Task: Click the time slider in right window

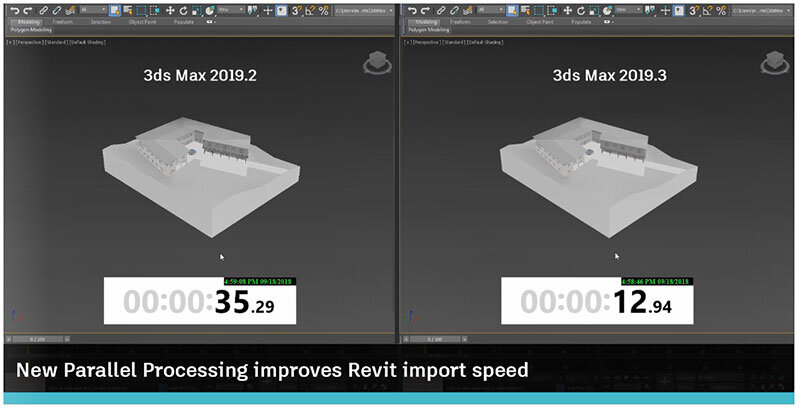Action: 435,339
